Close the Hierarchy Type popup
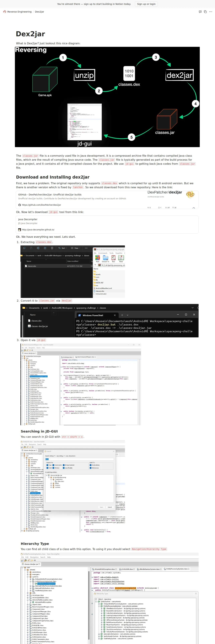215x644 pixels. click(x=196, y=593)
